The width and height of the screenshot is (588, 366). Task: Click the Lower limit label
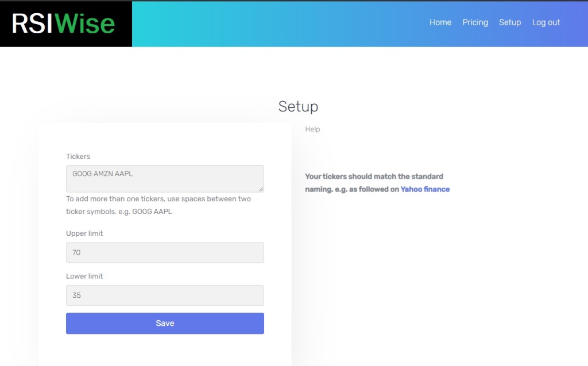(x=84, y=276)
